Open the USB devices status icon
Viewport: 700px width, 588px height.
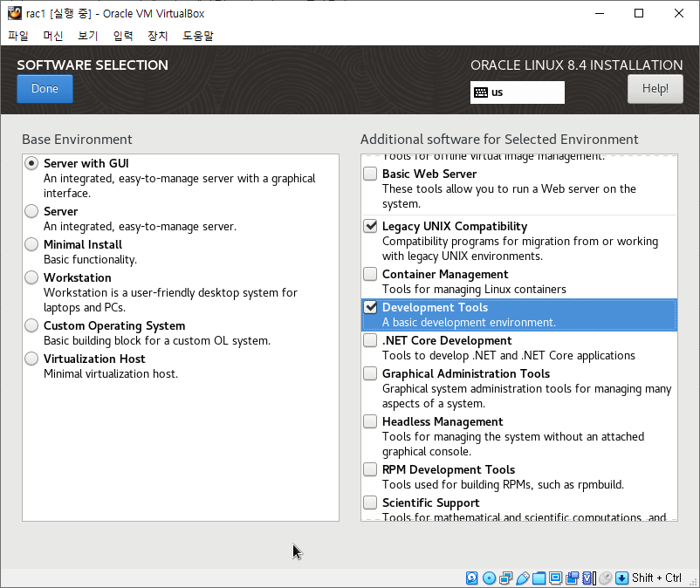(522, 578)
